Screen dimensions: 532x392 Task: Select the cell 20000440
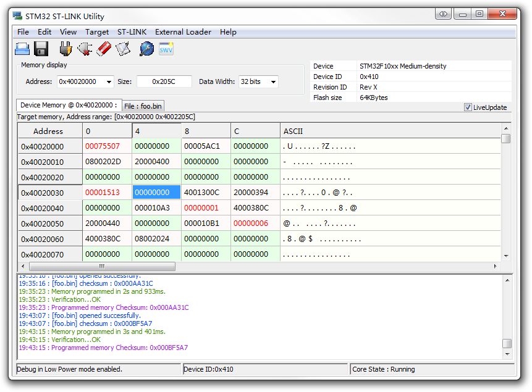[x=108, y=223]
